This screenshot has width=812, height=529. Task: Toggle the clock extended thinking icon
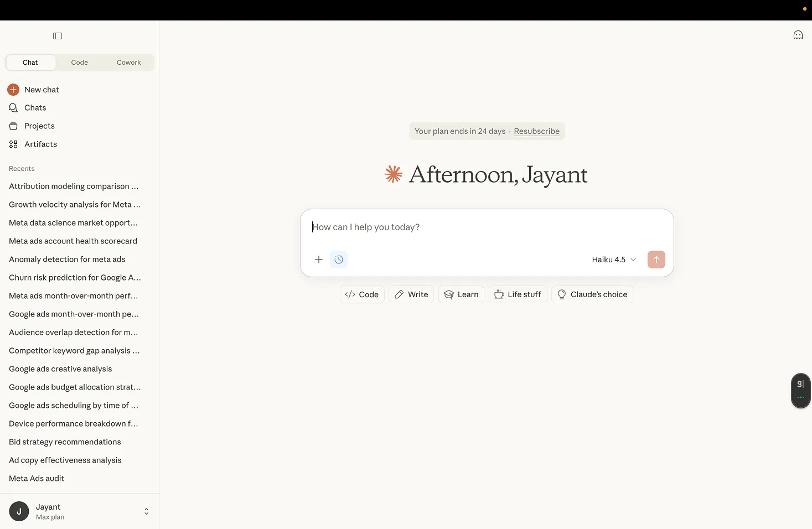click(339, 260)
